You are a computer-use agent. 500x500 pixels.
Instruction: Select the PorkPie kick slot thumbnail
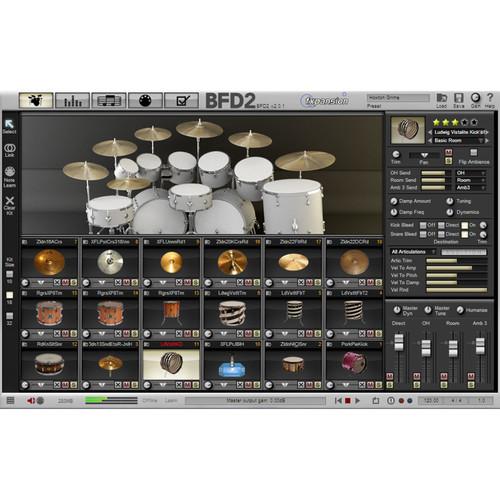point(354,364)
